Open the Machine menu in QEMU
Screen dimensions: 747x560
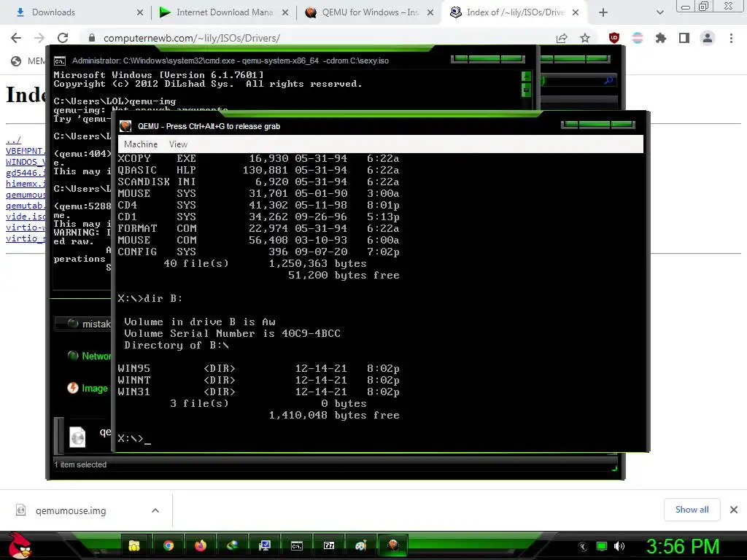141,144
